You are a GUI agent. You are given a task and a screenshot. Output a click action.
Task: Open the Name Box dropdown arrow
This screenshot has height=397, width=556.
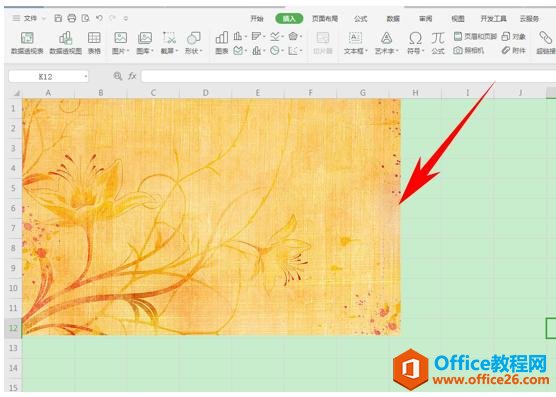coord(85,77)
